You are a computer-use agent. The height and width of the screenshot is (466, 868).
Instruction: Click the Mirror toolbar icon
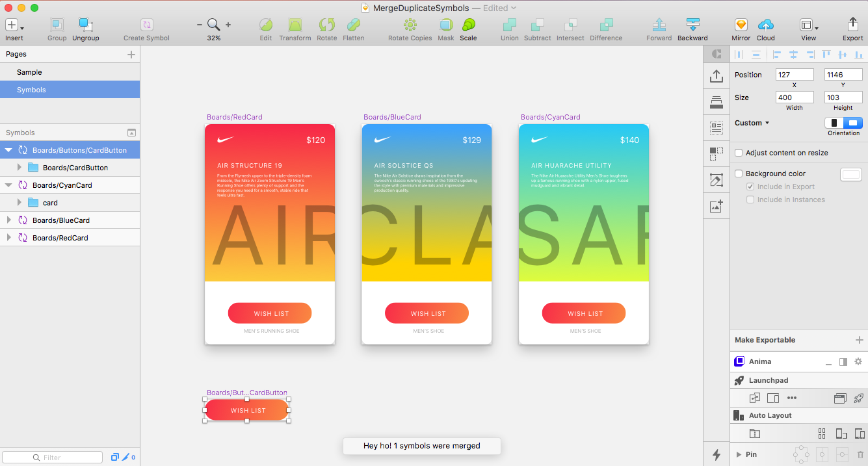coord(741,25)
